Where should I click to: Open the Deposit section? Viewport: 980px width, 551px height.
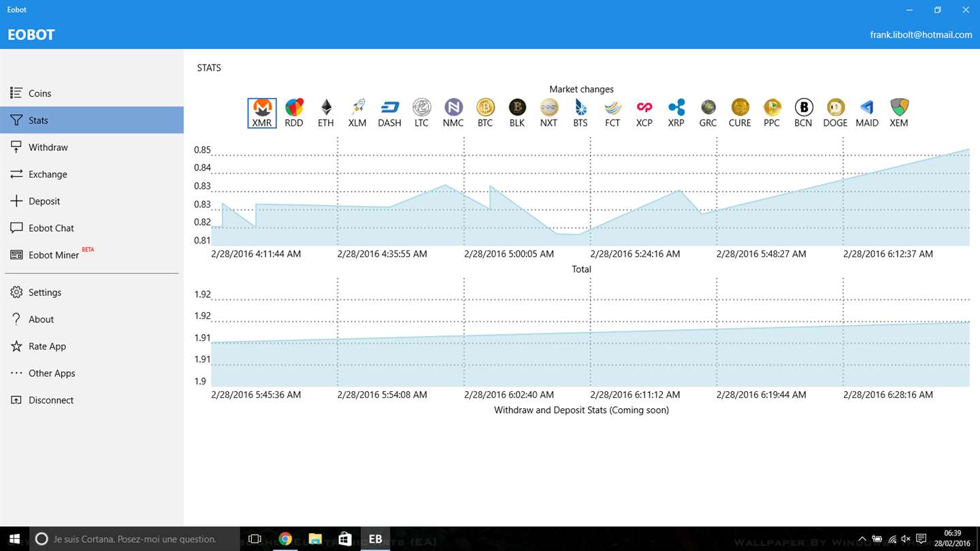click(92, 201)
